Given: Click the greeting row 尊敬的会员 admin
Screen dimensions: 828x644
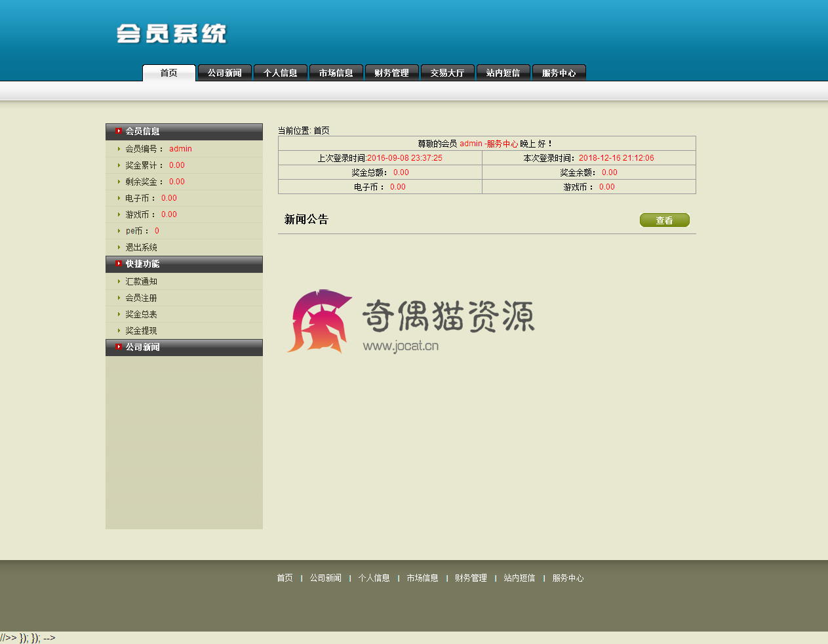Looking at the screenshot, I should 487,144.
